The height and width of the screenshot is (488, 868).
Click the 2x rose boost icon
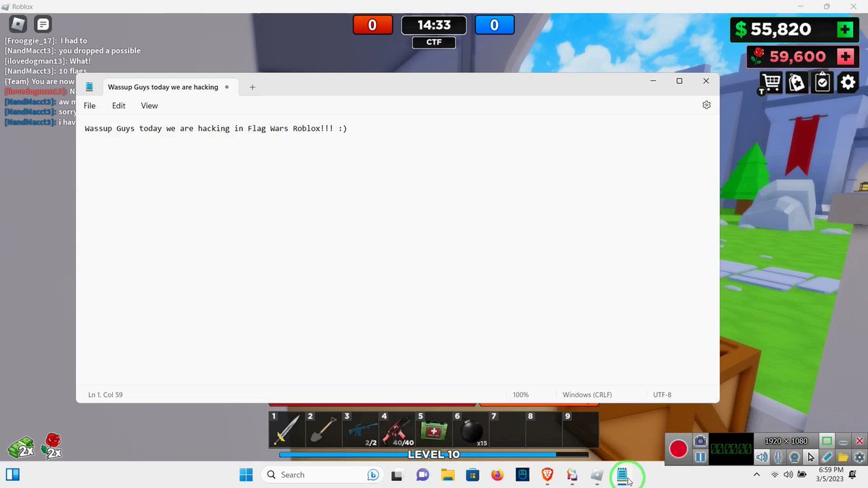(x=52, y=446)
